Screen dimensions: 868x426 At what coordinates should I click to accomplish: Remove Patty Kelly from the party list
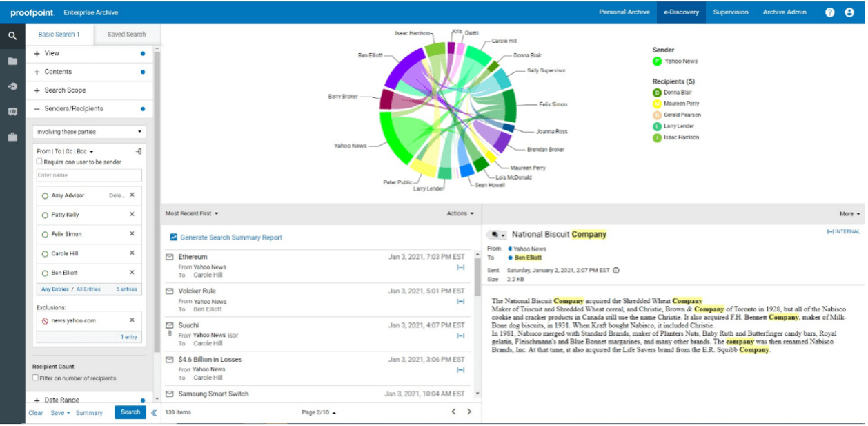pos(132,215)
